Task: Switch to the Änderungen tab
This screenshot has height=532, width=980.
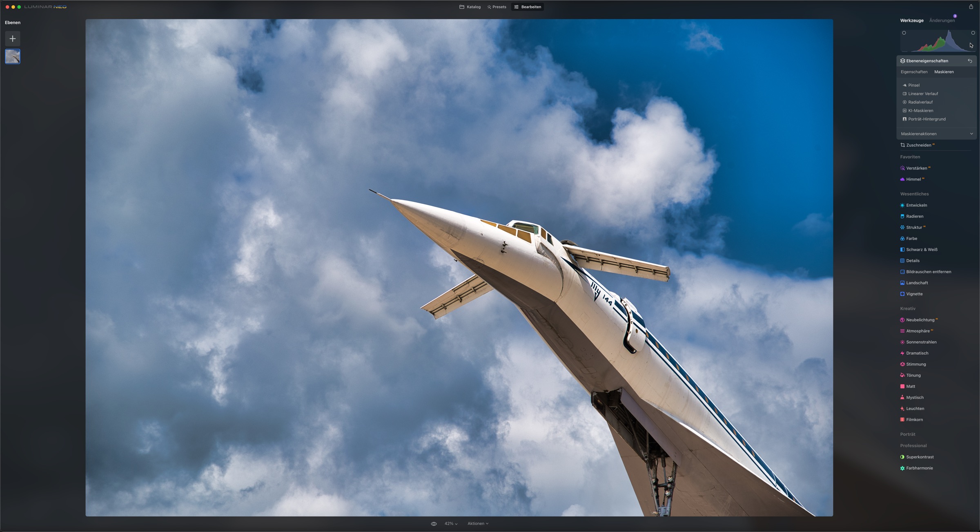Action: [942, 20]
